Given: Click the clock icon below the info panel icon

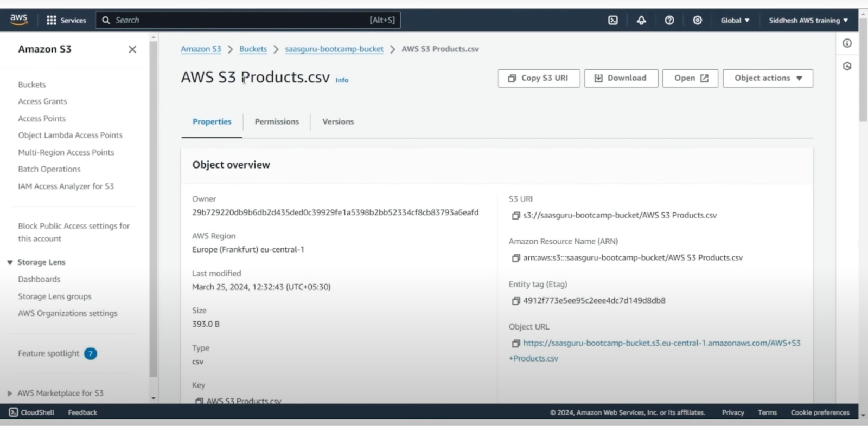Looking at the screenshot, I should click(847, 66).
